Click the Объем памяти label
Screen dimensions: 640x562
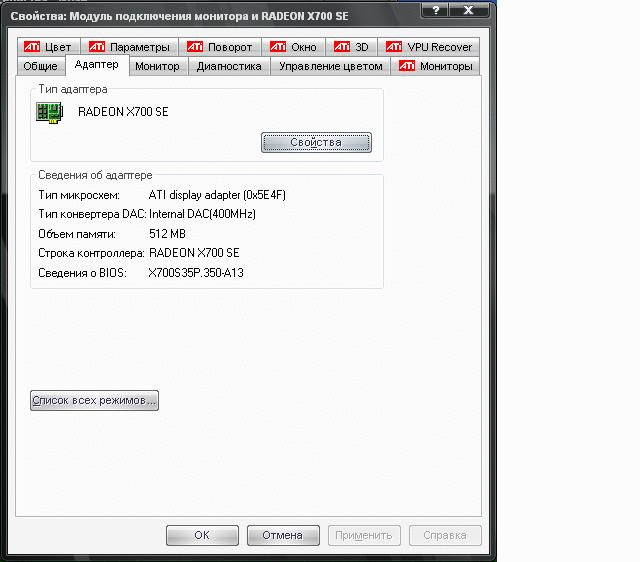point(77,234)
